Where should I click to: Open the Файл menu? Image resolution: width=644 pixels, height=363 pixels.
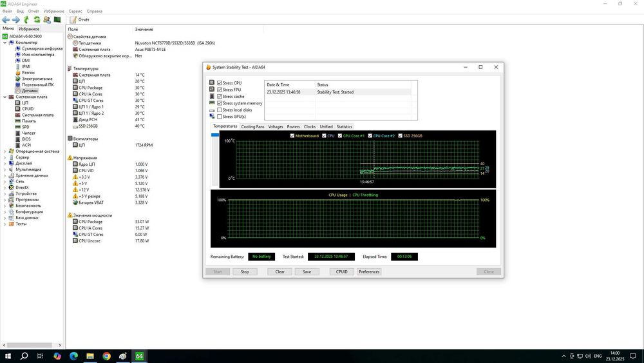coord(7,12)
